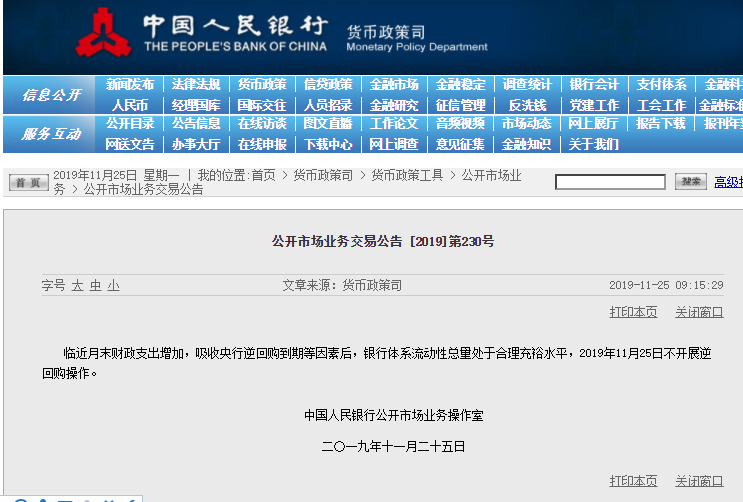Focus the search text field
Viewport: 743px width, 502px height.
coord(610,182)
